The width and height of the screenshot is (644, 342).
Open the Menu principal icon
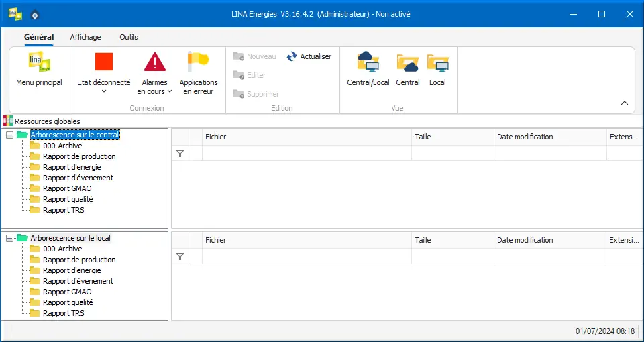coord(39,62)
